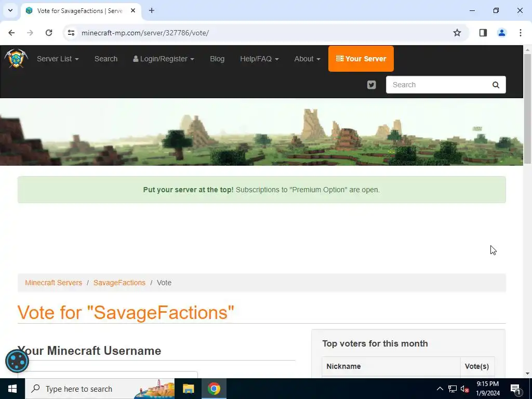Click the Vote for "SavageFactions" title
The image size is (532, 399).
pyautogui.click(x=126, y=312)
